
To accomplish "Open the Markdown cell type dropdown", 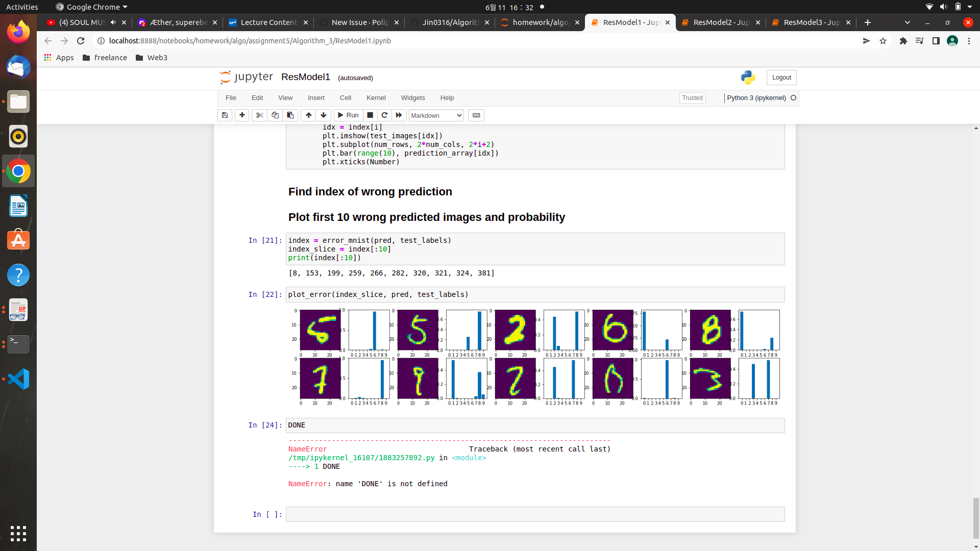I will 436,116.
